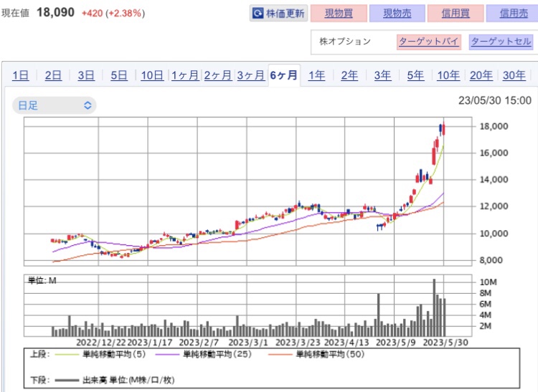This screenshot has height=392, width=538.
Task: Switch chart to 5年 period
Action: click(415, 75)
